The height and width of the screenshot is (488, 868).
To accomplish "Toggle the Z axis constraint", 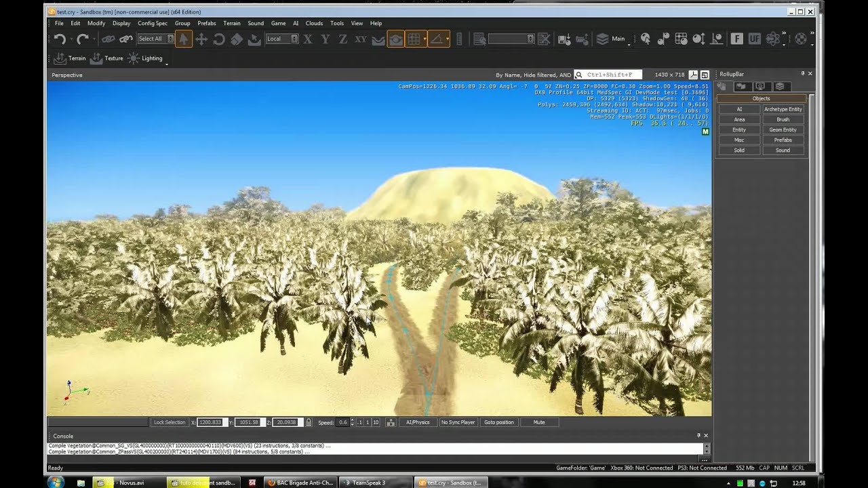I will 343,39.
